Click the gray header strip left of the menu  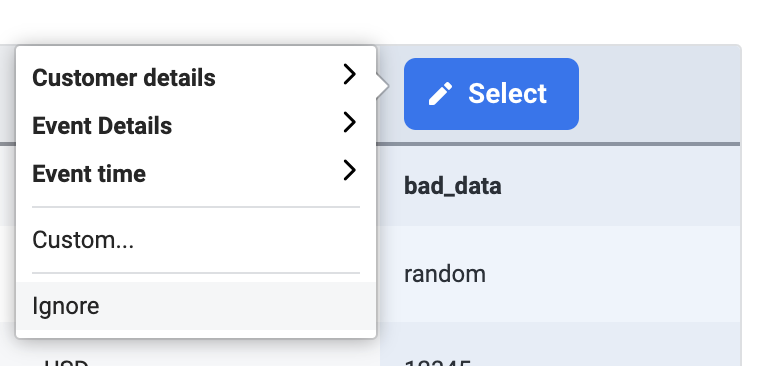[x=7, y=94]
